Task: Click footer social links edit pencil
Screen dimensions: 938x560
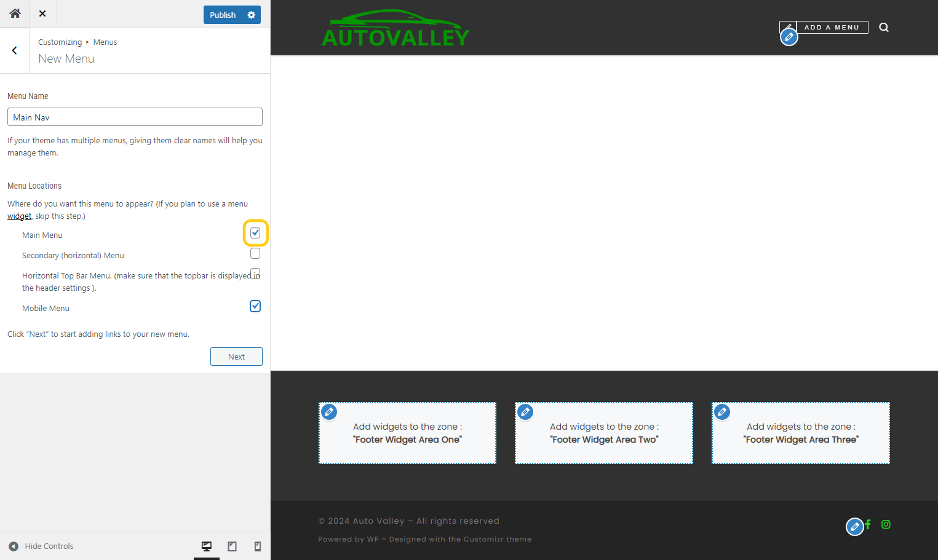Action: pos(855,527)
